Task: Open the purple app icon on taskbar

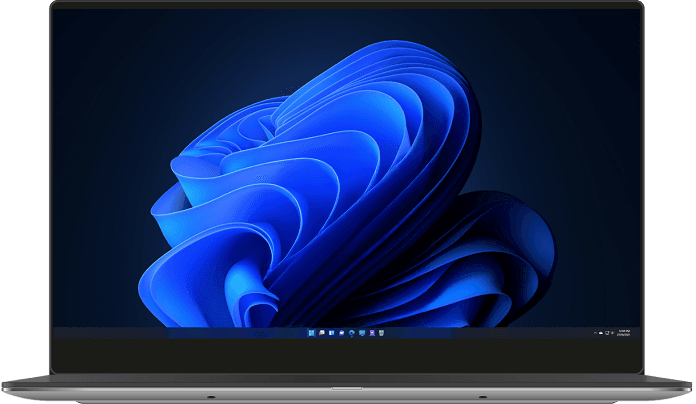Action: [x=372, y=333]
